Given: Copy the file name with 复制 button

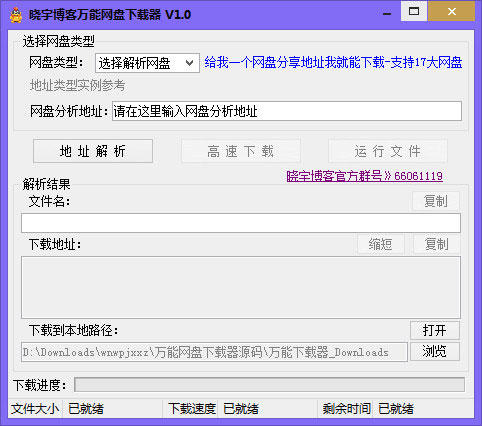Looking at the screenshot, I should click(x=436, y=201).
